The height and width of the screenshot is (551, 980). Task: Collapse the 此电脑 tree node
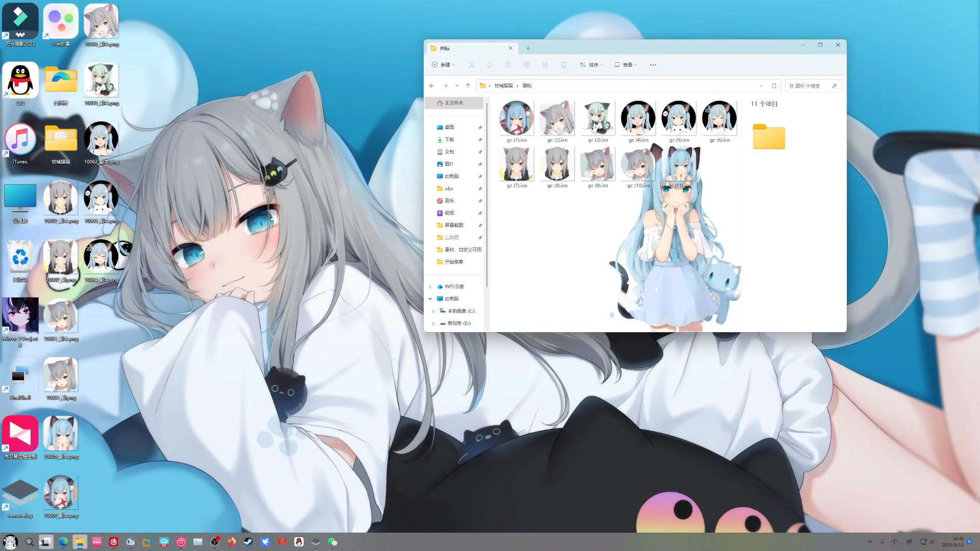click(430, 299)
